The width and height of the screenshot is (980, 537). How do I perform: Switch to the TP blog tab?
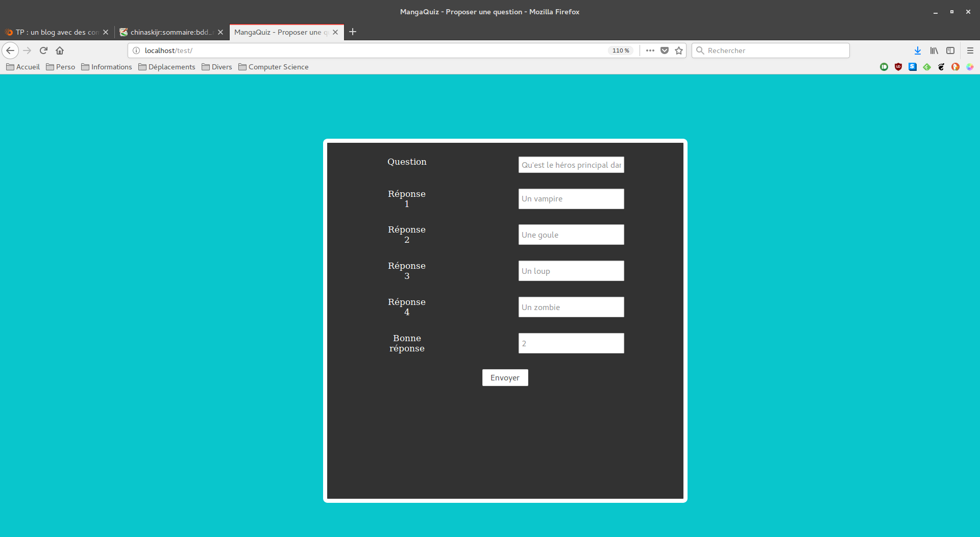click(x=51, y=32)
